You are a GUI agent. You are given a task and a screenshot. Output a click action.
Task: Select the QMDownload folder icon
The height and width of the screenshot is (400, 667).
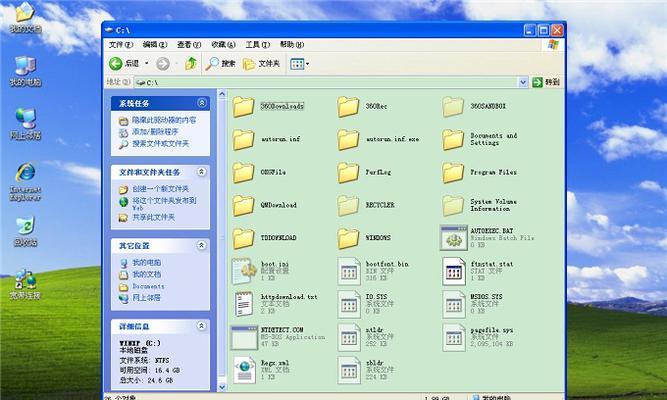click(243, 205)
